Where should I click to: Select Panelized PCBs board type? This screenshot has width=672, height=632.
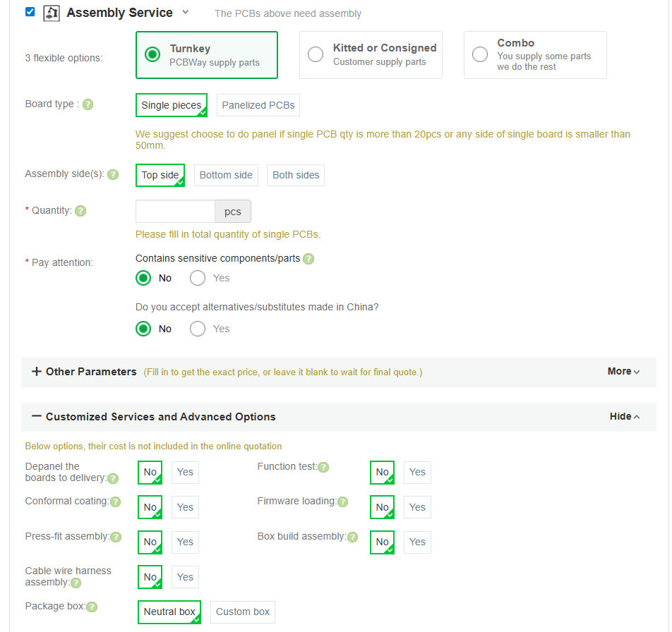(258, 105)
